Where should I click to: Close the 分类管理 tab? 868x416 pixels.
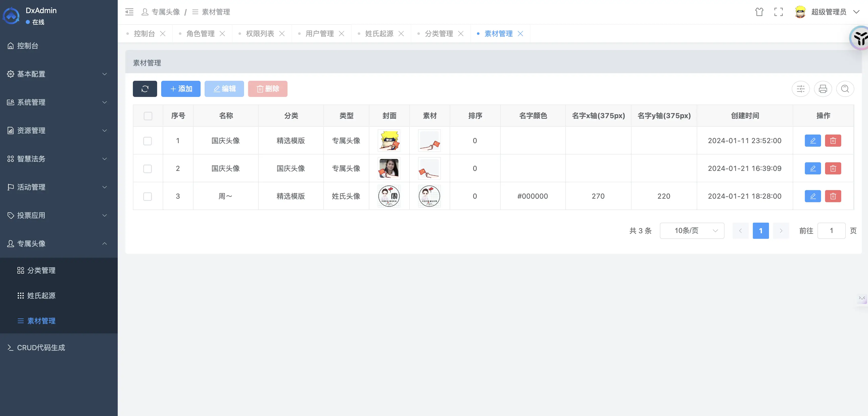[x=461, y=34]
